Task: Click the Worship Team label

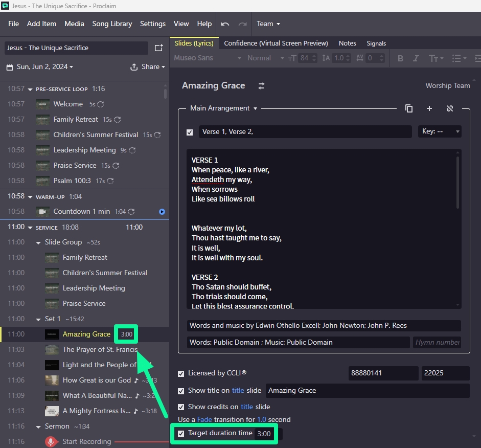Action: (x=447, y=86)
